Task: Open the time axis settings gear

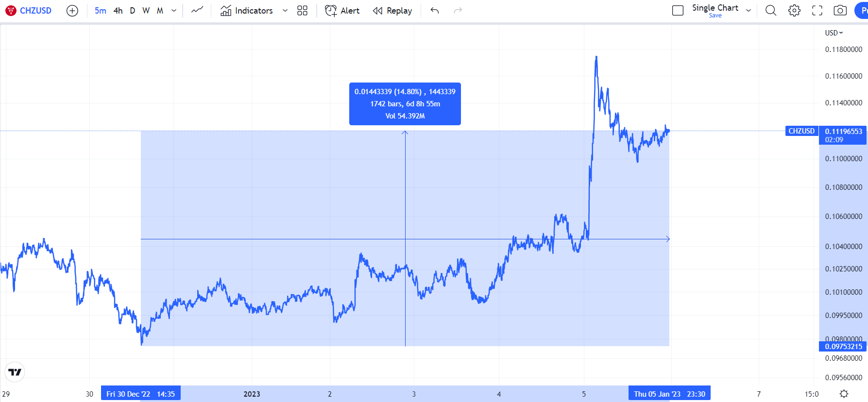Action: (844, 394)
